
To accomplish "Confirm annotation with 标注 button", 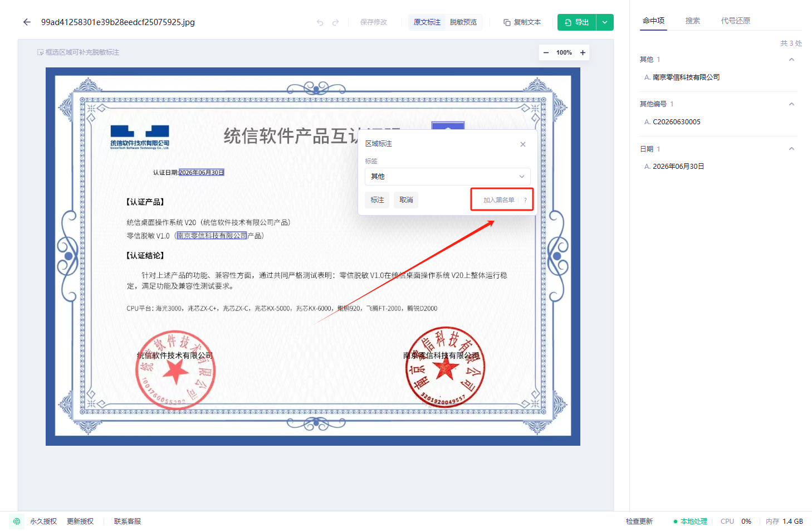I will click(x=378, y=200).
